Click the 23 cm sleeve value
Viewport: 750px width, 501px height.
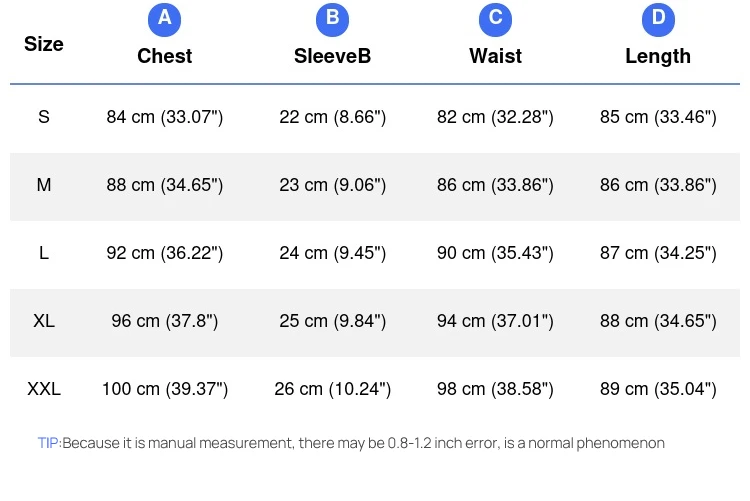click(332, 185)
